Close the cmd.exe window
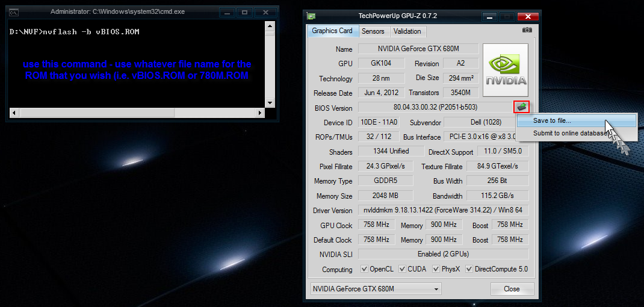Image resolution: width=644 pixels, height=307 pixels. pos(265,12)
